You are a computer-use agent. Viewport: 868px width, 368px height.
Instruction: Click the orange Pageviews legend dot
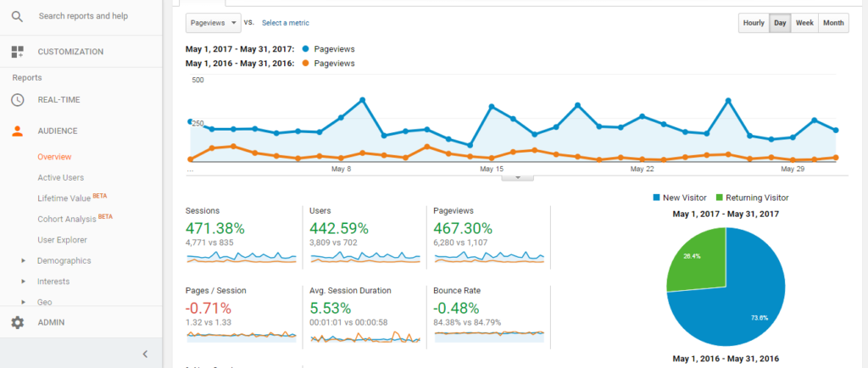303,64
